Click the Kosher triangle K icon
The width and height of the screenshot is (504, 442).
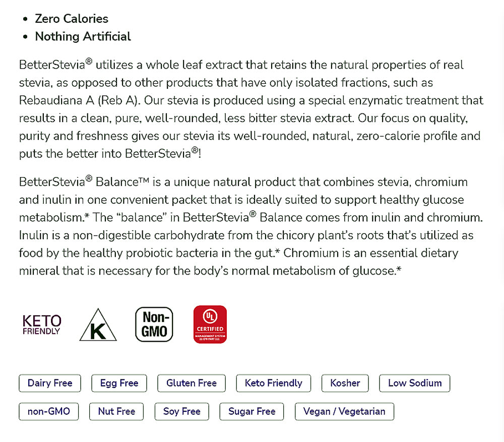point(98,325)
